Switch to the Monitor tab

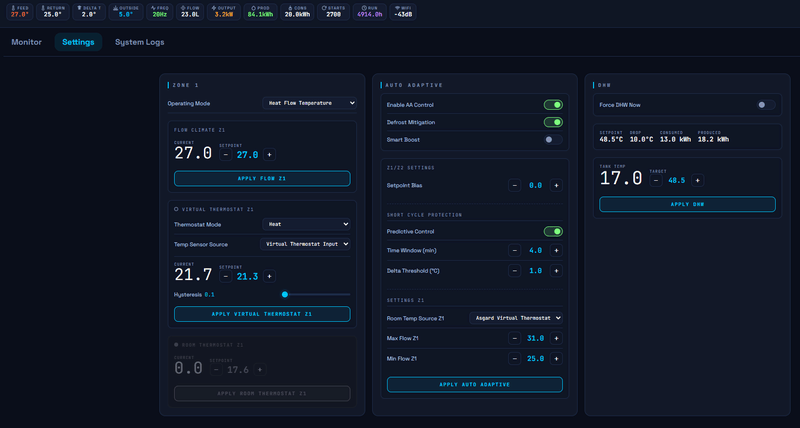point(27,42)
